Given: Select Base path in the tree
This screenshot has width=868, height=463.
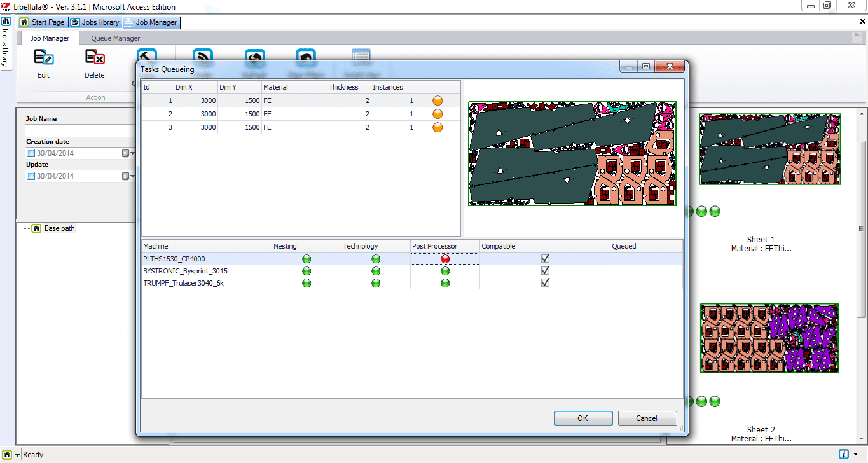Looking at the screenshot, I should [x=59, y=228].
